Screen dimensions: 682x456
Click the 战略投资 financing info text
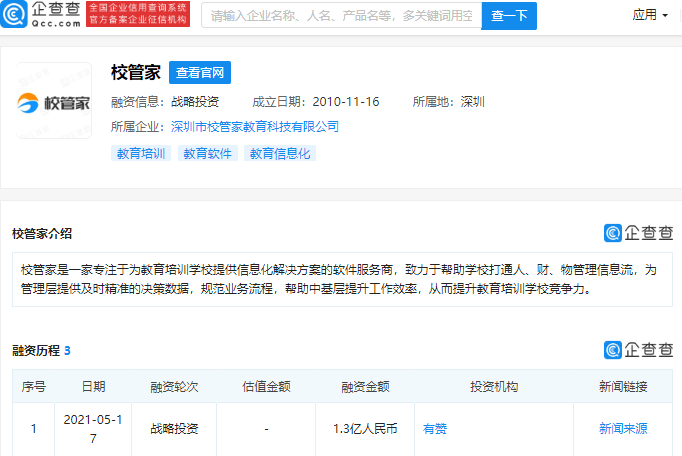coord(195,102)
